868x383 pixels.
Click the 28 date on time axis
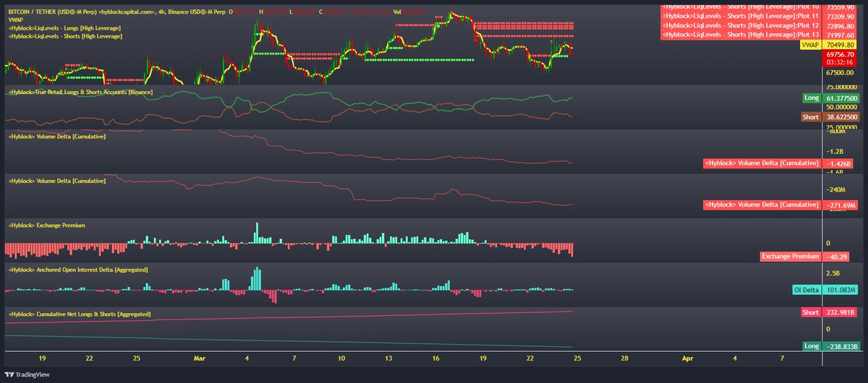click(624, 358)
